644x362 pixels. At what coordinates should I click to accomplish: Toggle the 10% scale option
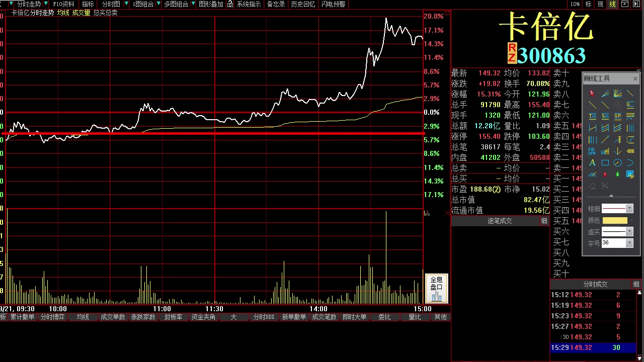pyautogui.click(x=575, y=4)
